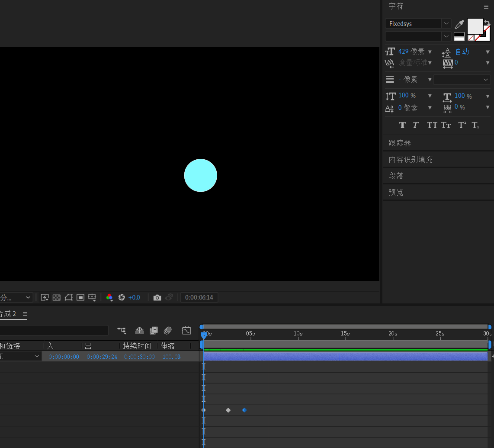This screenshot has height=448, width=494.
Task: Toggle all caps text style
Action: point(432,125)
